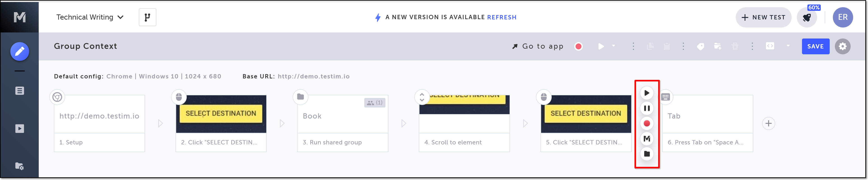Image resolution: width=868 pixels, height=180 pixels.
Task: Open the gear settings next to Save
Action: pos(842,46)
